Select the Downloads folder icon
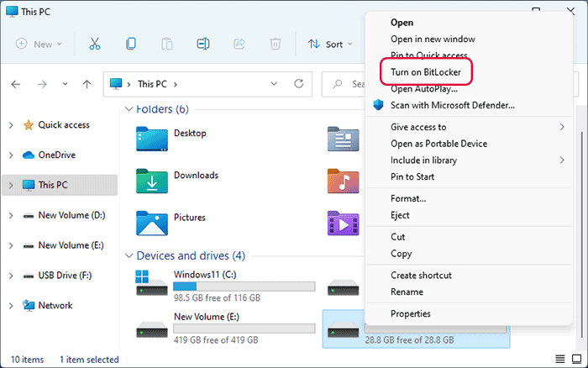 click(152, 181)
